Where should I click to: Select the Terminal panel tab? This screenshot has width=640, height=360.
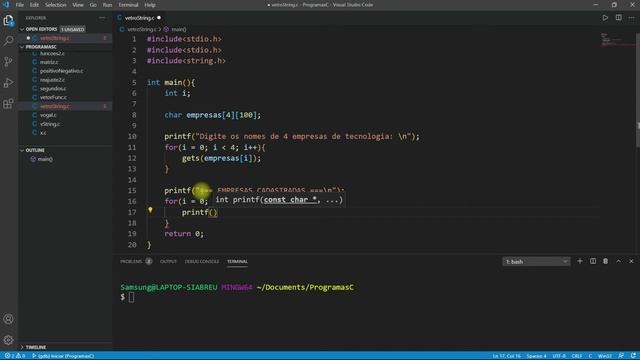point(237,262)
